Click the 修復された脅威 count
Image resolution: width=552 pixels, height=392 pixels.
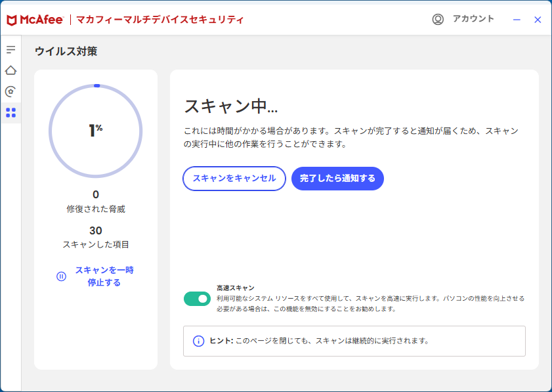point(96,195)
